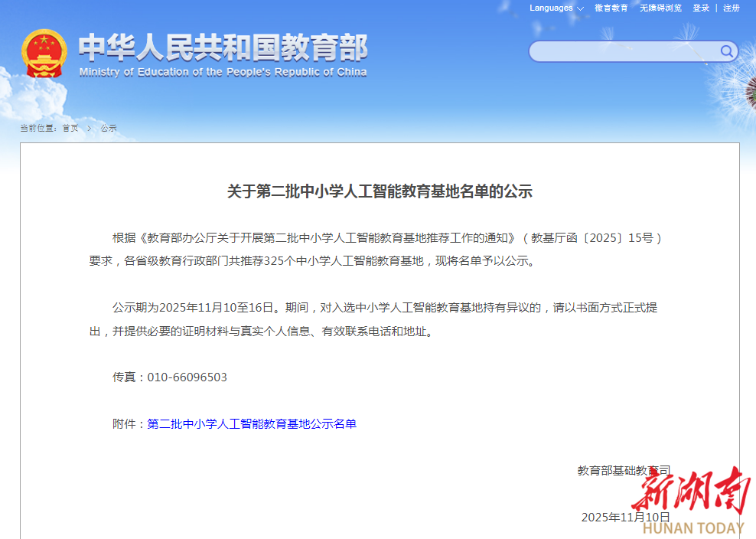Screen dimensions: 756x539
Task: Click the search magnifier icon
Action: [x=725, y=51]
